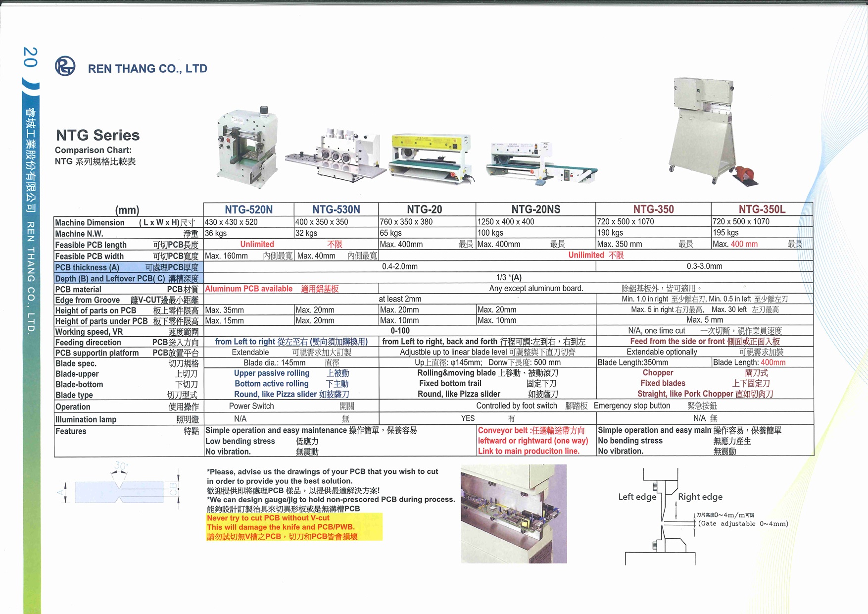The image size is (868, 614).
Task: Click the 'Upper passive rolling' blade text
Action: point(272,373)
